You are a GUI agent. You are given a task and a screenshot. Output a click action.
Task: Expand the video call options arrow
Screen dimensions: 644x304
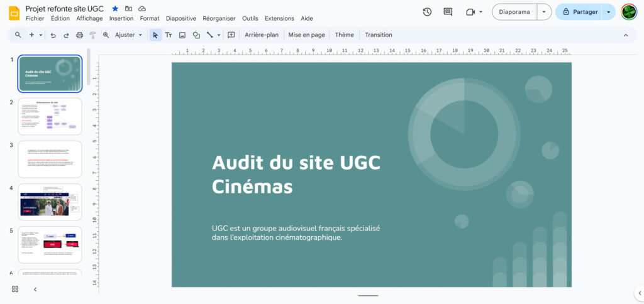(480, 12)
